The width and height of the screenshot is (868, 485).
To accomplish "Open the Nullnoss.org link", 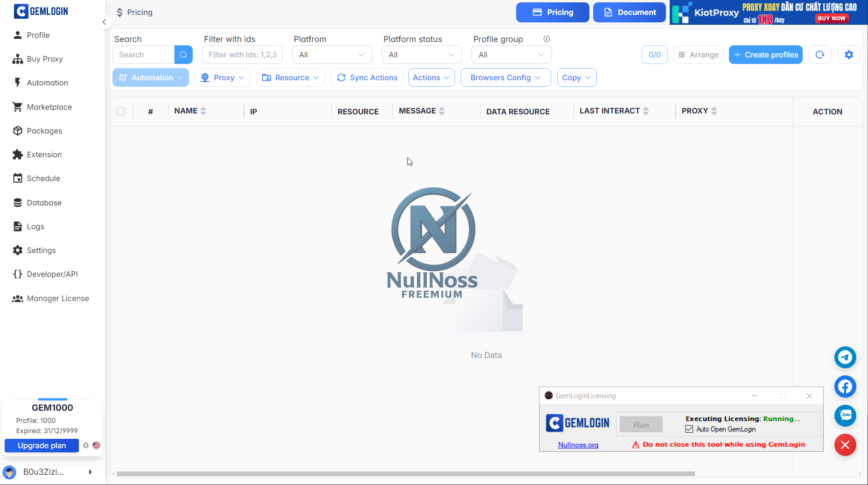I will coord(578,445).
